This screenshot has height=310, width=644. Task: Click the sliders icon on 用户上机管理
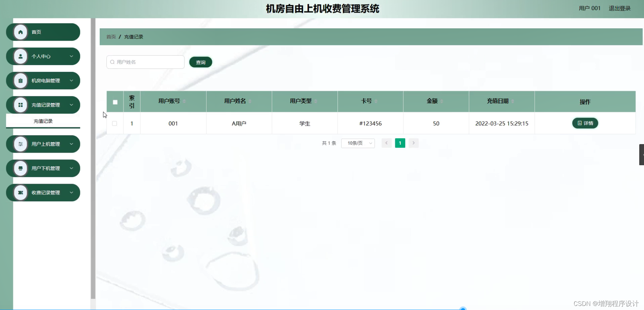point(20,144)
